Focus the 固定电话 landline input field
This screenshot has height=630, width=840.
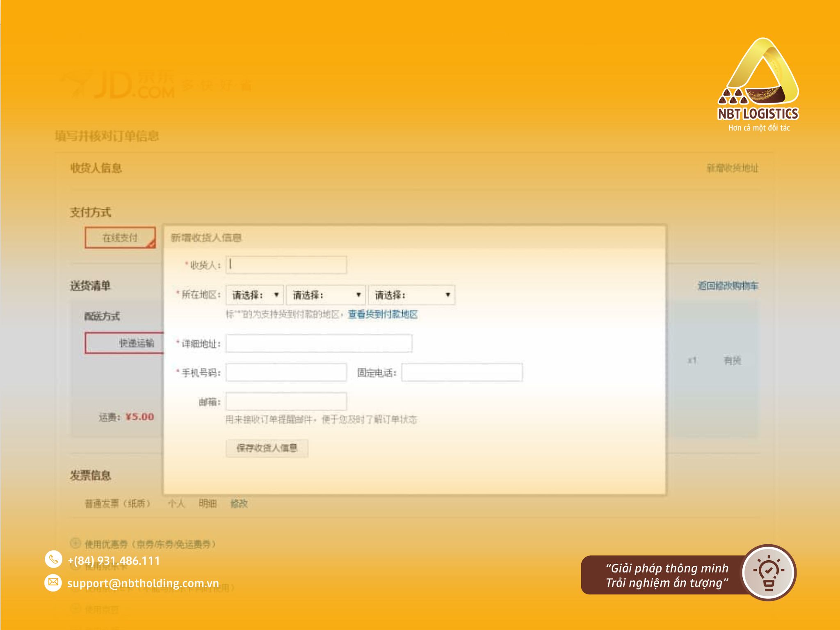462,372
